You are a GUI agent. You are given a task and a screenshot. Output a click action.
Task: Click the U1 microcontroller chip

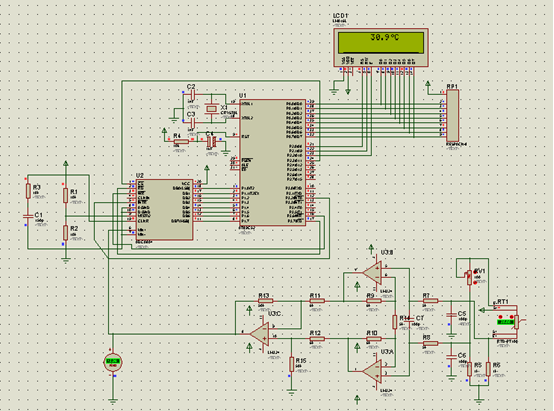pyautogui.click(x=273, y=163)
